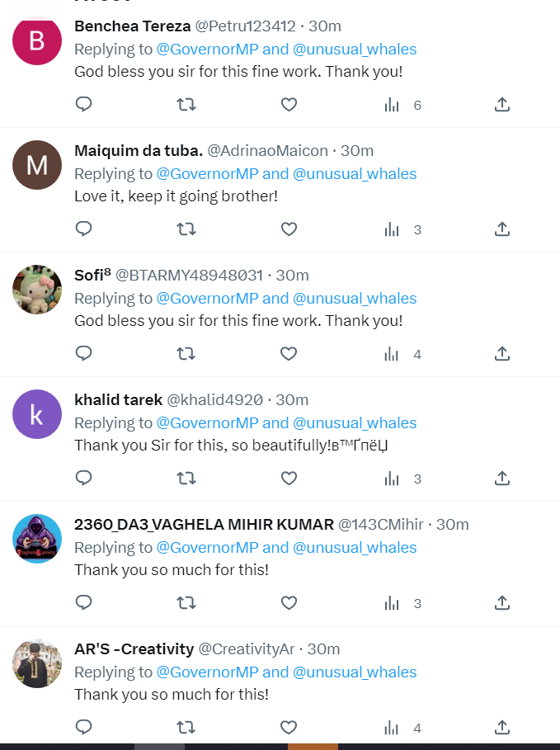Like Sofi's reply tweet

point(289,354)
